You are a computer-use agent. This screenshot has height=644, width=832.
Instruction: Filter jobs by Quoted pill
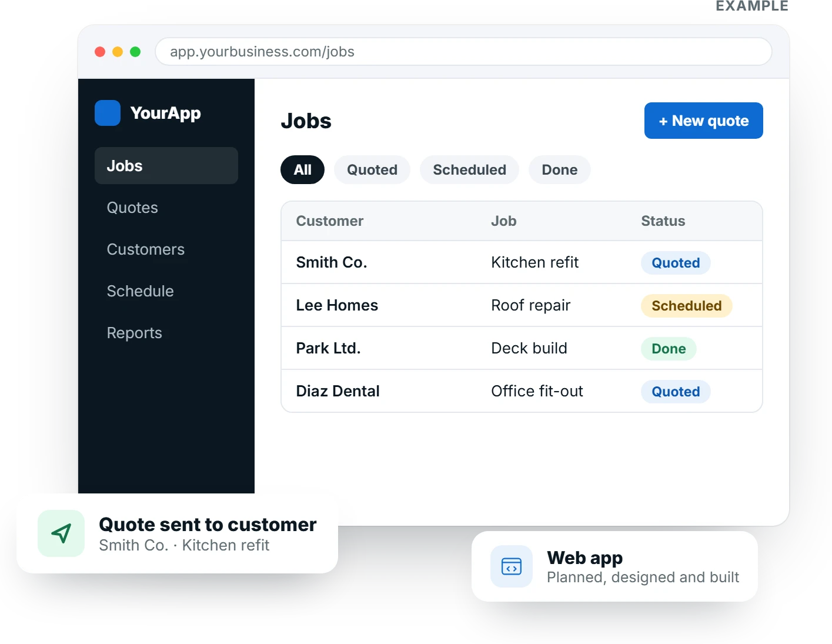[372, 170]
